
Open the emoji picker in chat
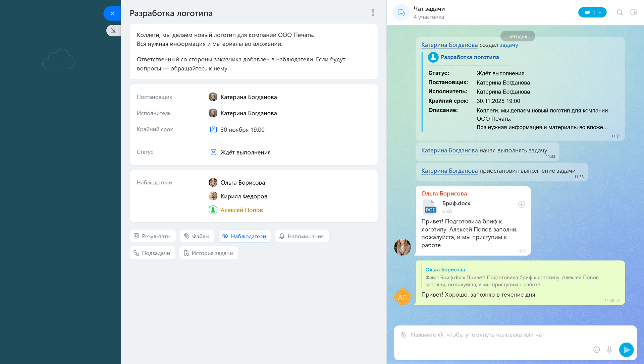(x=596, y=350)
